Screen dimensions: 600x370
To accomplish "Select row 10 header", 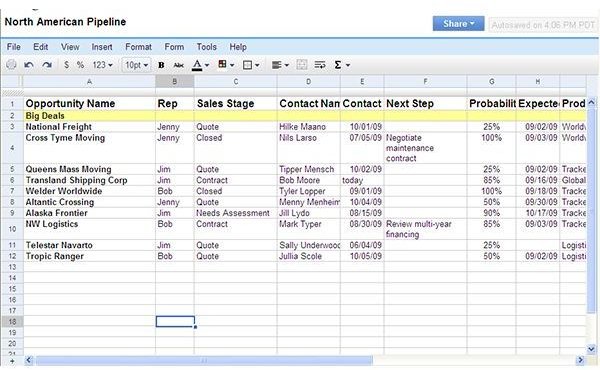I will [12, 229].
